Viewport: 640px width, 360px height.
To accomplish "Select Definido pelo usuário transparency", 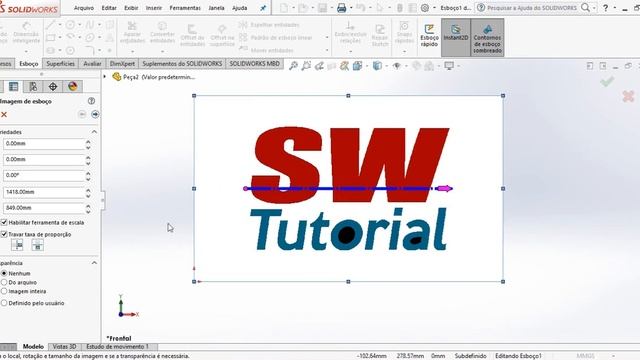I will [4, 303].
